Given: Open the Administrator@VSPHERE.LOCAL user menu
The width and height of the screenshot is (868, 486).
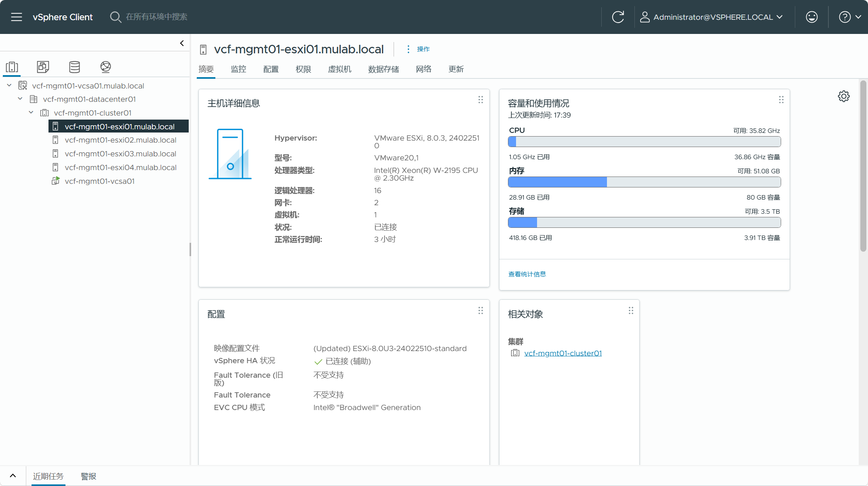Looking at the screenshot, I should [712, 17].
